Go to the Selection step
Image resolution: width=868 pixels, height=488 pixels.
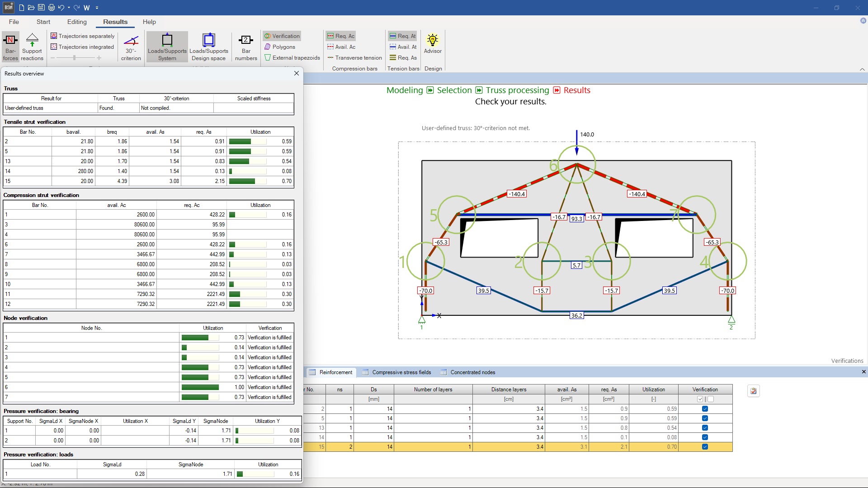pyautogui.click(x=454, y=90)
